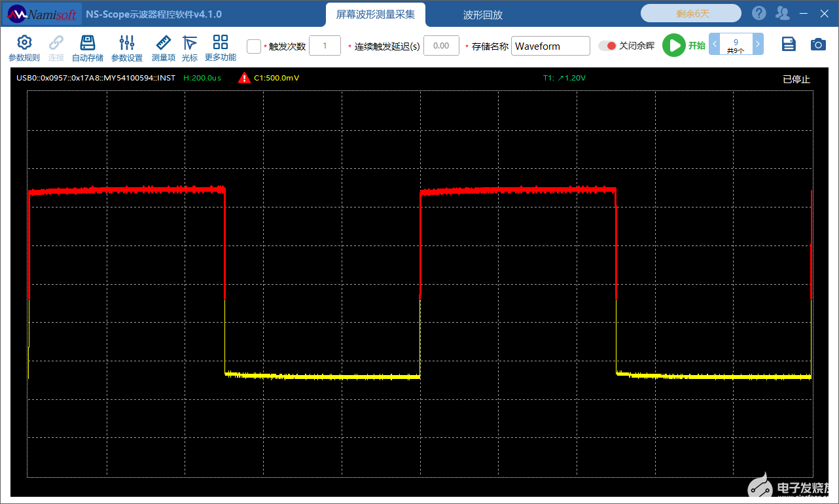Save waveform with floppy disk icon

pos(789,44)
